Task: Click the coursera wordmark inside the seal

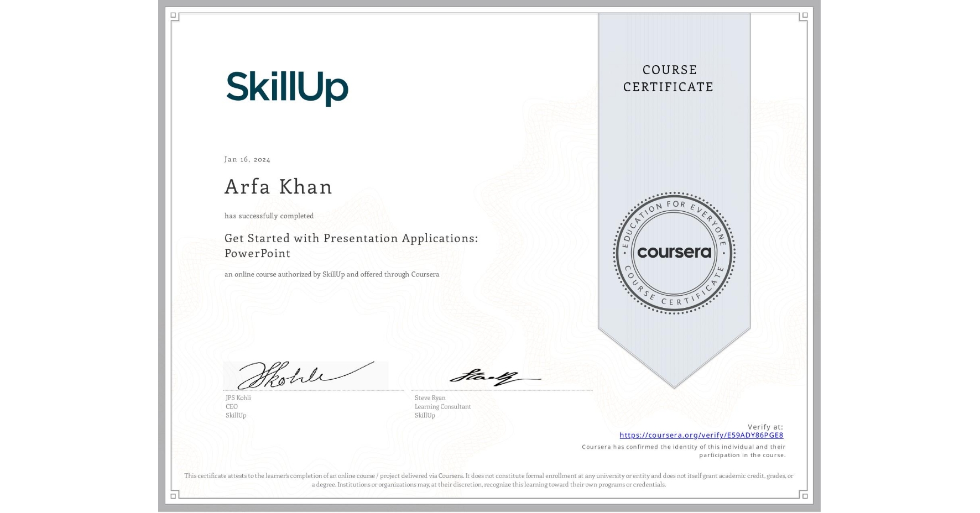Action: point(674,253)
